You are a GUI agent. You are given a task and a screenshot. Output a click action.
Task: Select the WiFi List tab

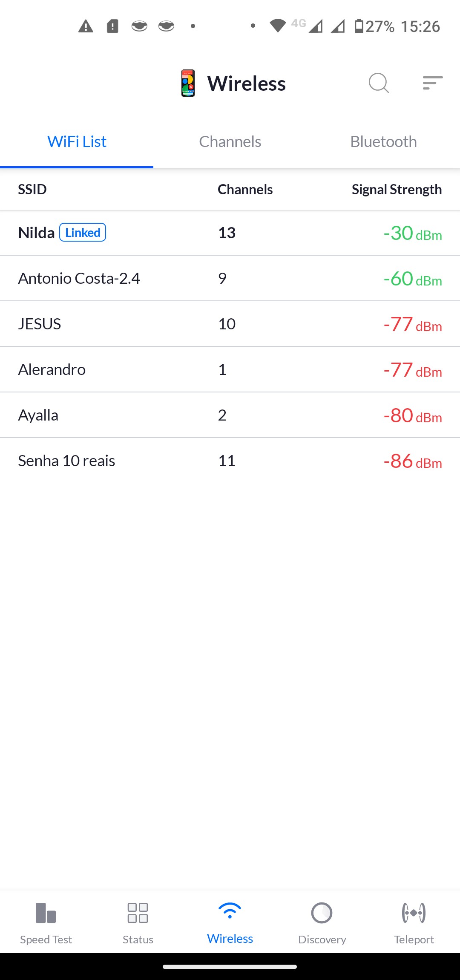click(x=77, y=142)
